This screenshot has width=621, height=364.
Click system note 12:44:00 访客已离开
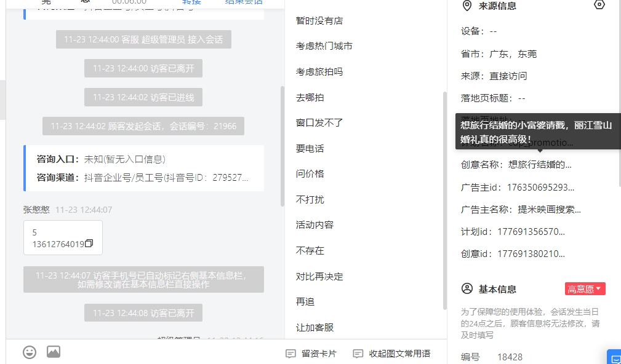click(x=143, y=68)
